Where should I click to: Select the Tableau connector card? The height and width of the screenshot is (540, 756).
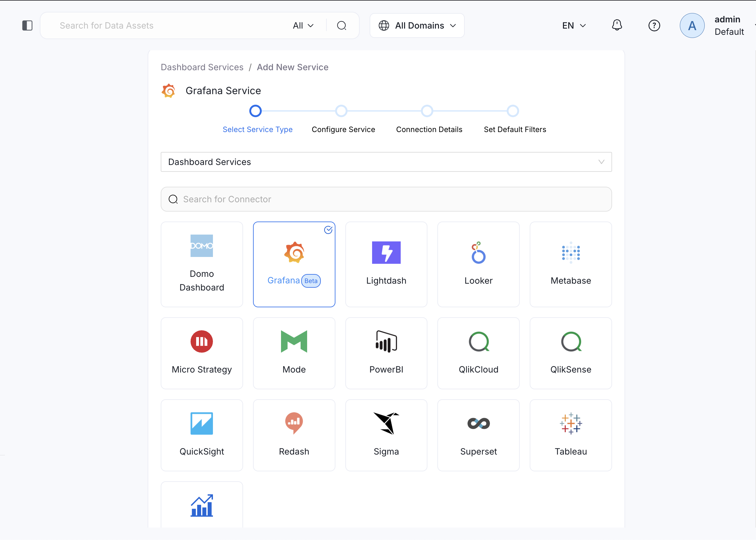click(x=570, y=435)
